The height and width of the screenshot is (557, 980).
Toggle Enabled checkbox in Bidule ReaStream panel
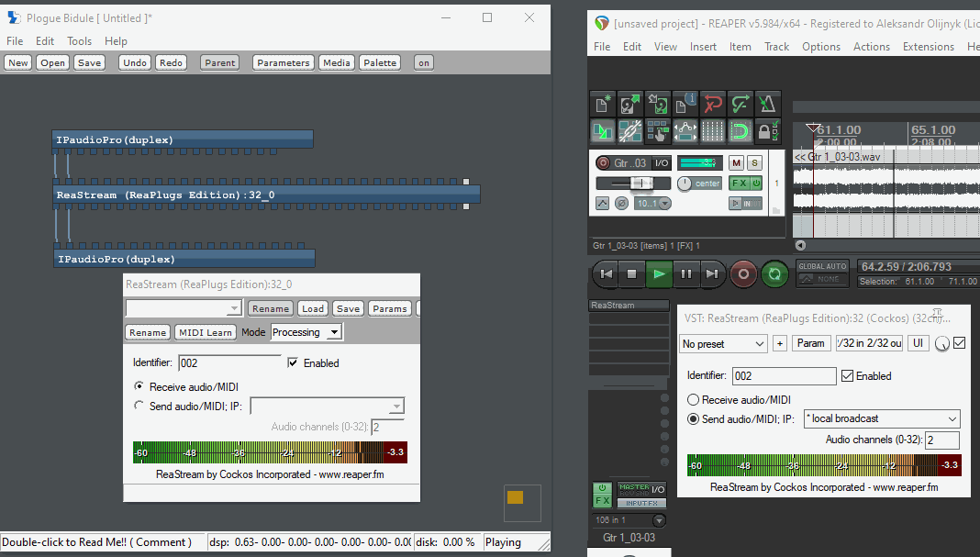click(292, 362)
